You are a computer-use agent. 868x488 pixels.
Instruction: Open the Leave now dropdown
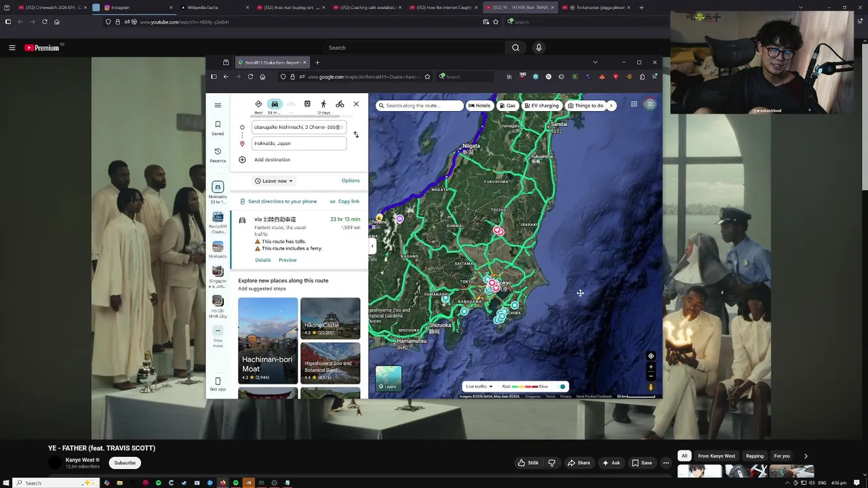click(x=274, y=181)
